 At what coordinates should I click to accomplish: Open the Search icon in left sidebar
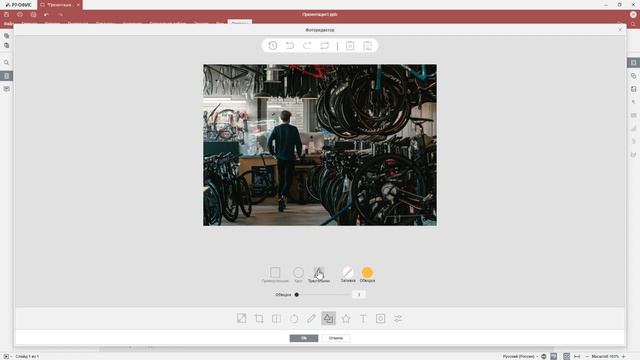(x=7, y=62)
